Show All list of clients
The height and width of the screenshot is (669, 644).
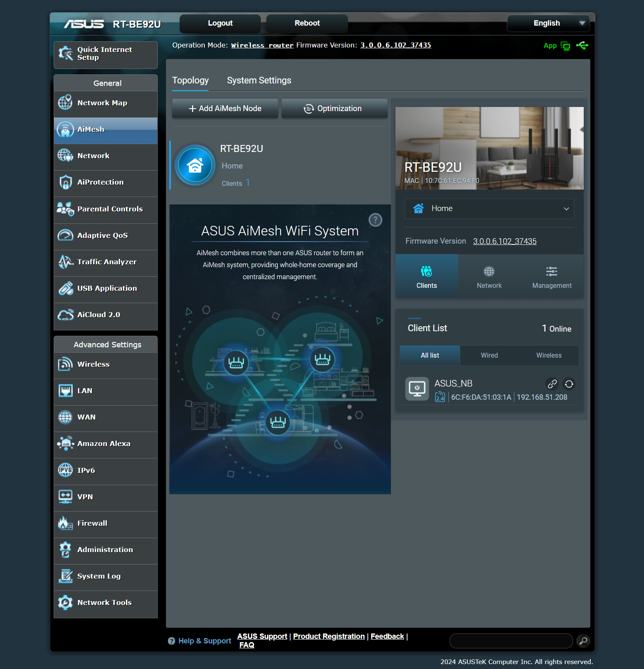pos(430,355)
